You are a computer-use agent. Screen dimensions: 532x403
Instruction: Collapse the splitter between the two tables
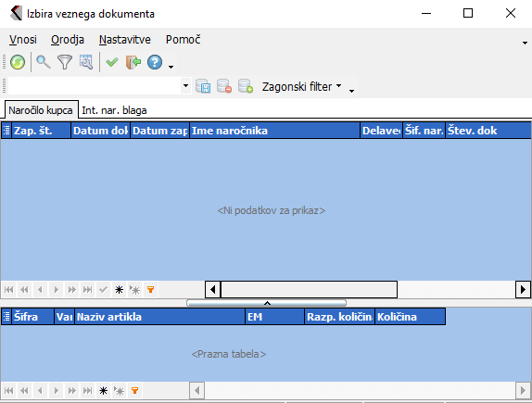267,303
